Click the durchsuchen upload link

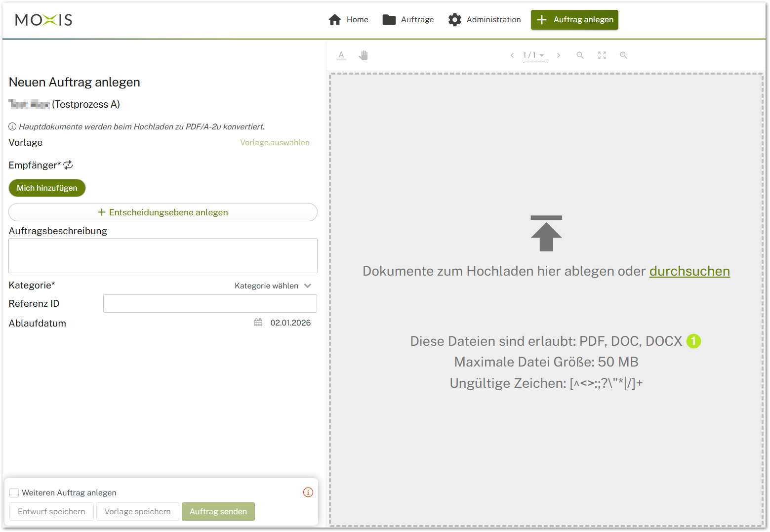pyautogui.click(x=689, y=271)
